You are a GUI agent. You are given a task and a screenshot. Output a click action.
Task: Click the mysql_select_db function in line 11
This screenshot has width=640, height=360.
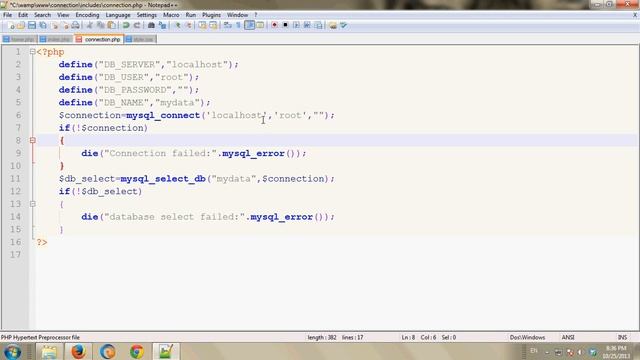(x=163, y=179)
